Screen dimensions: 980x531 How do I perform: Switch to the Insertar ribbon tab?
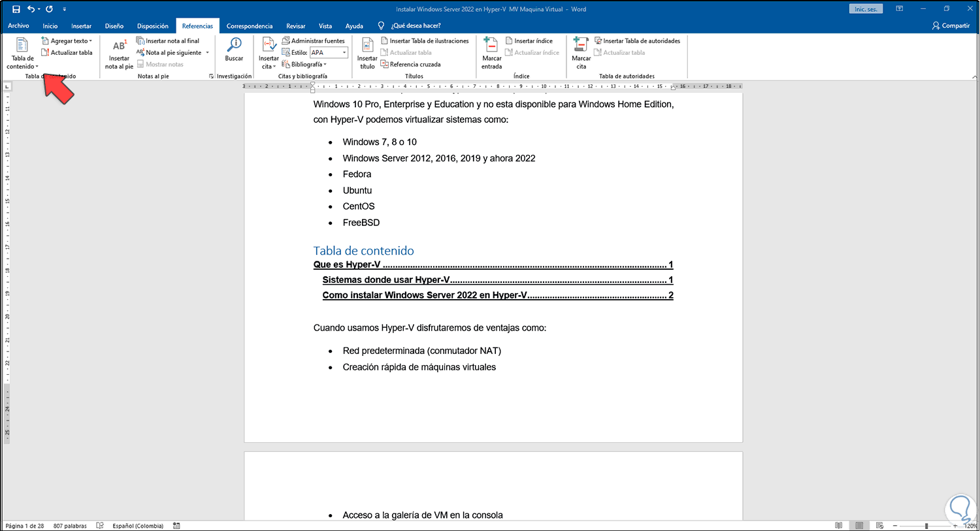(82, 26)
